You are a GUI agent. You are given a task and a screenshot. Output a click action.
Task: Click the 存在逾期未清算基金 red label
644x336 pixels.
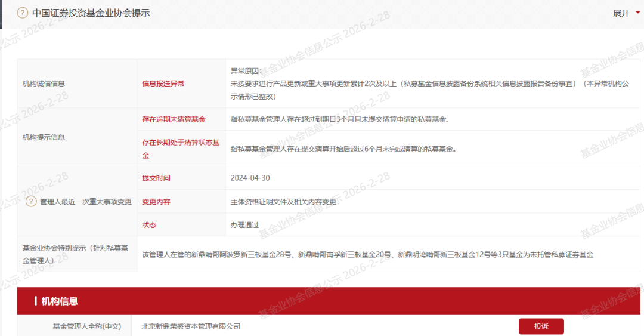(173, 119)
